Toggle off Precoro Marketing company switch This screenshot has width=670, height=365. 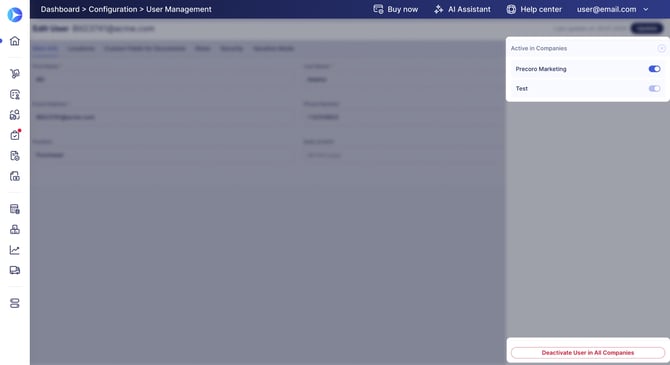[x=654, y=69]
